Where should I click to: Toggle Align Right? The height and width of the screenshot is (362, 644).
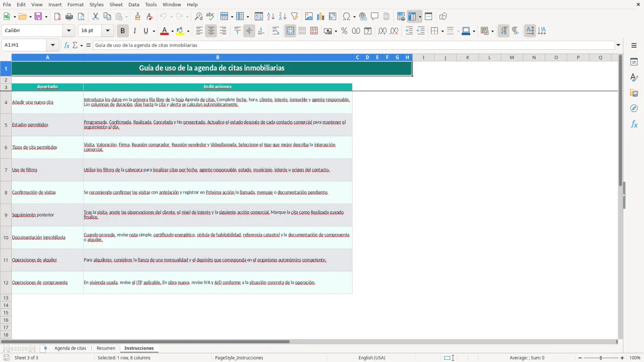(223, 31)
